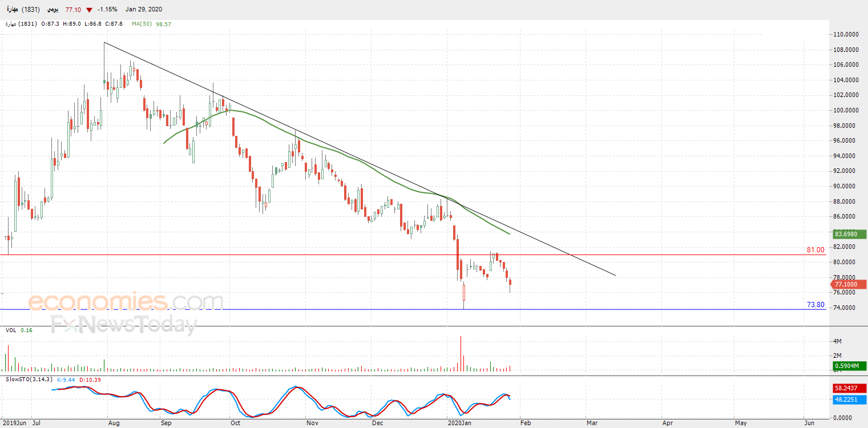Click the Dec time axis label
This screenshot has height=428, width=868.
coord(377,423)
